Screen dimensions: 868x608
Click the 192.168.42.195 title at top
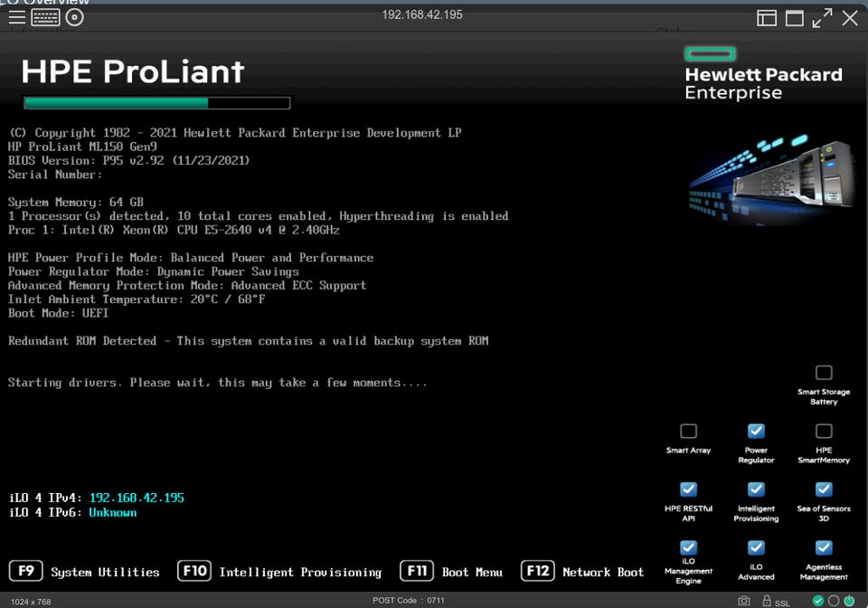(x=422, y=15)
